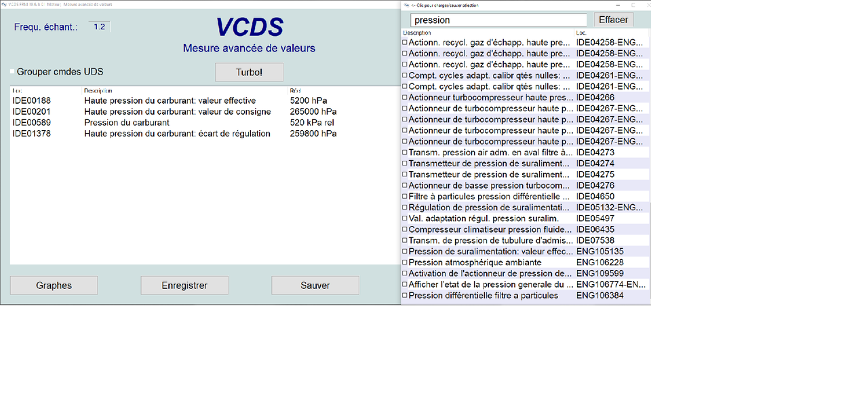
Task: Check Compresseur climatiseur pression fluide box
Action: pos(405,229)
